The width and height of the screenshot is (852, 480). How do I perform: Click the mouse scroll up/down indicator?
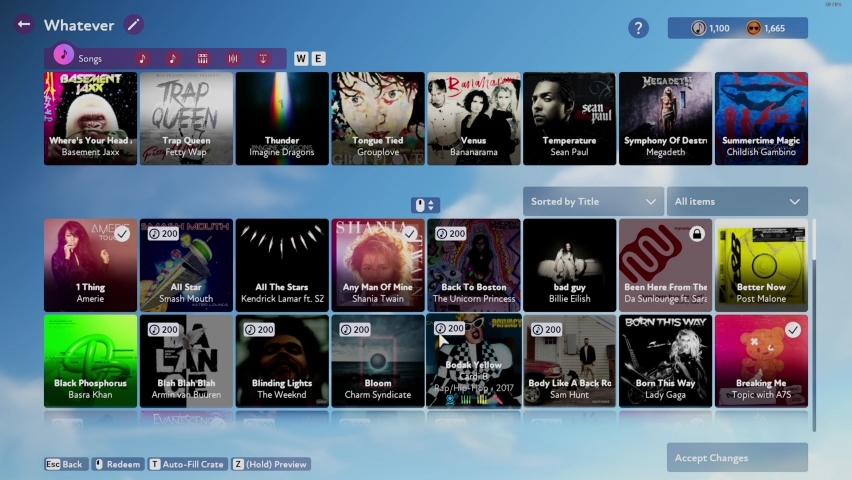point(425,205)
